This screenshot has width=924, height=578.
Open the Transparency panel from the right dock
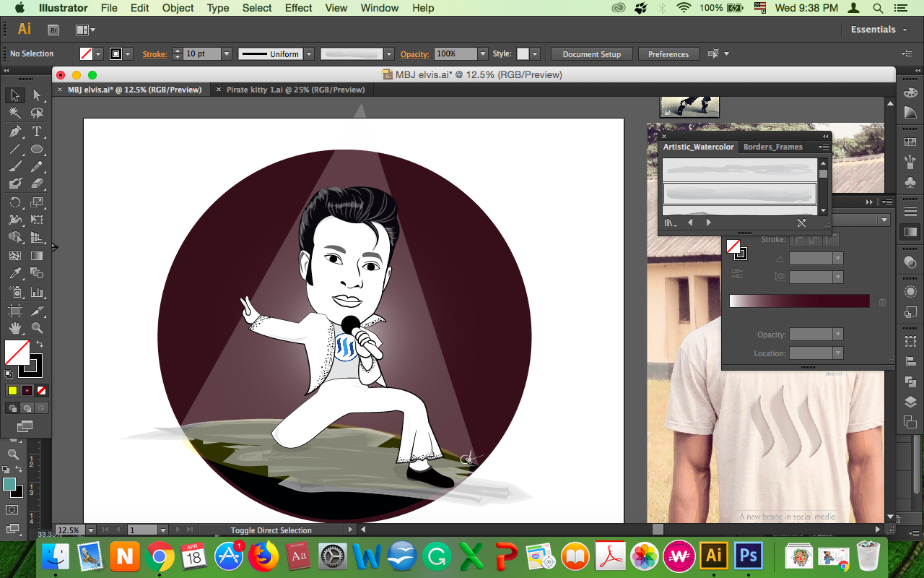[x=910, y=262]
